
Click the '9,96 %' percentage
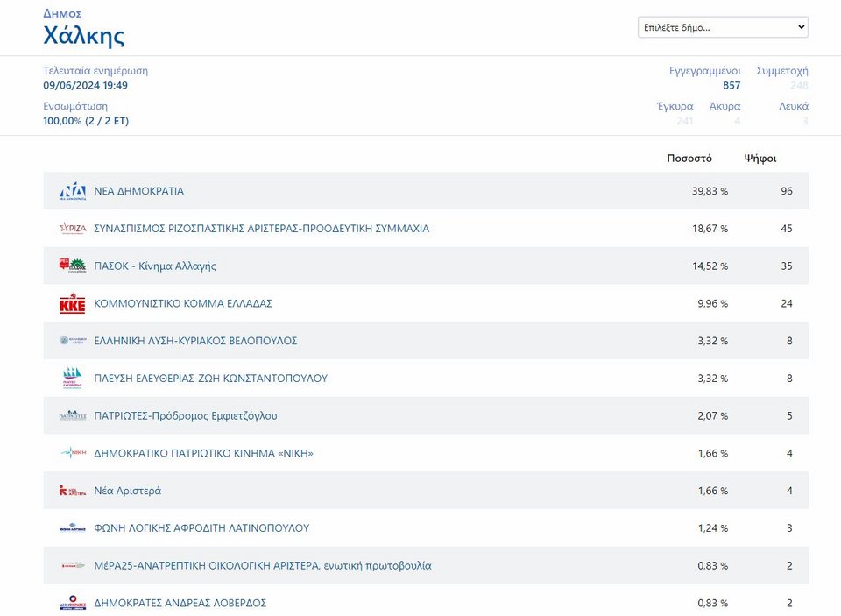713,304
